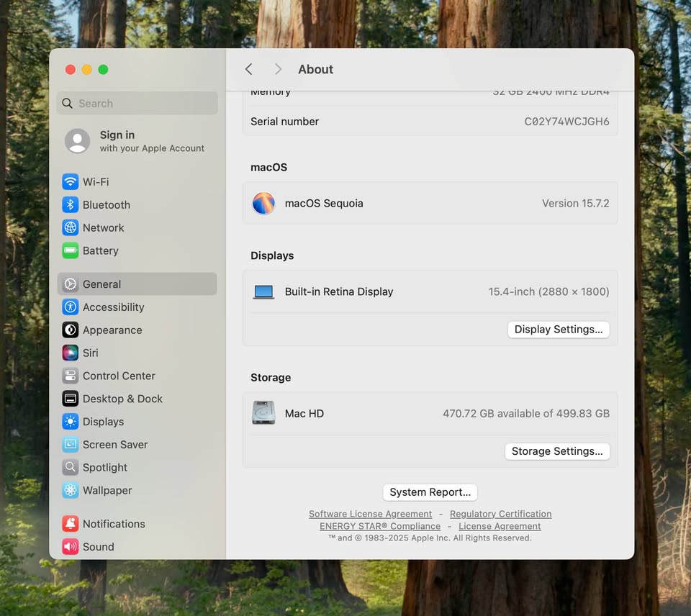Open the Network globe icon

(70, 228)
